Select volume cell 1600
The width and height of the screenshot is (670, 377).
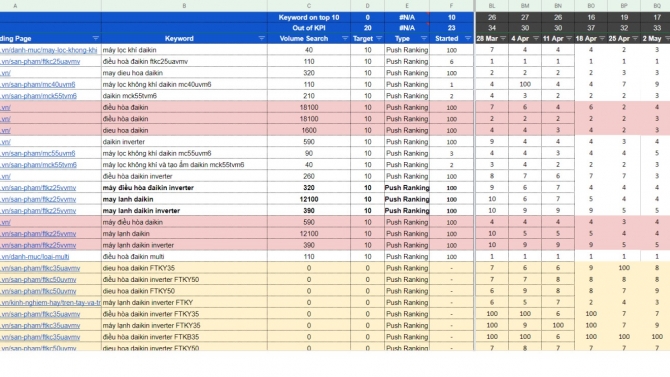[x=309, y=130]
